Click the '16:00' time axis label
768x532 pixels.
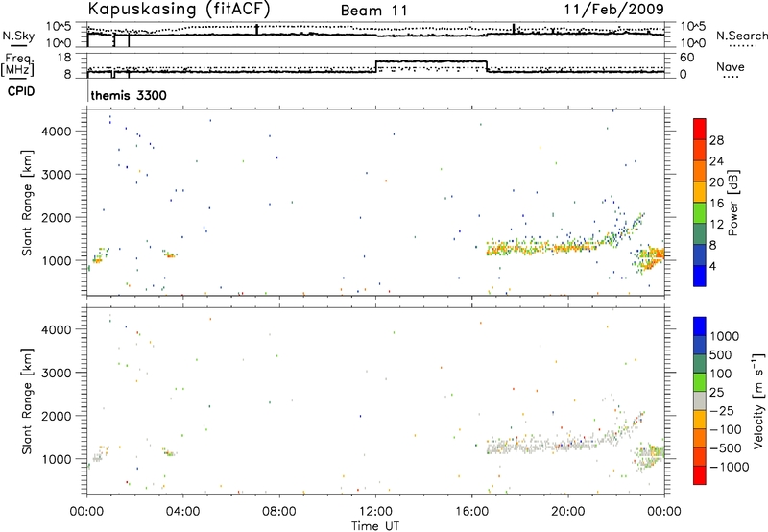coord(471,512)
